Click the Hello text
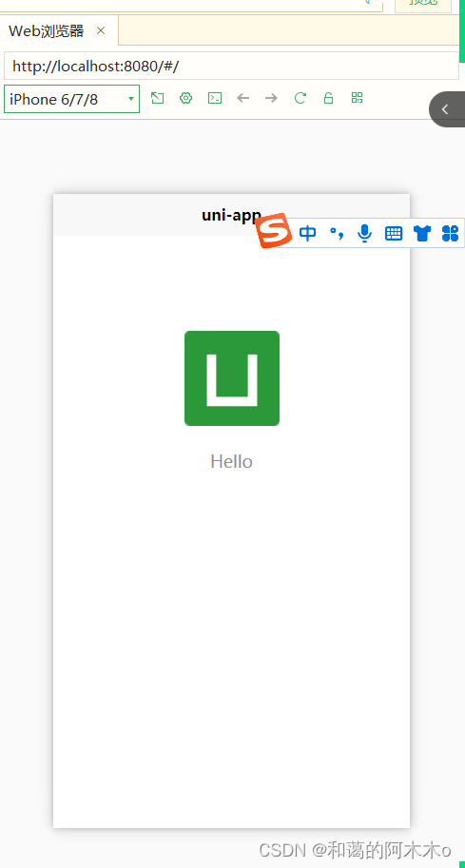The height and width of the screenshot is (868, 465). tap(231, 462)
